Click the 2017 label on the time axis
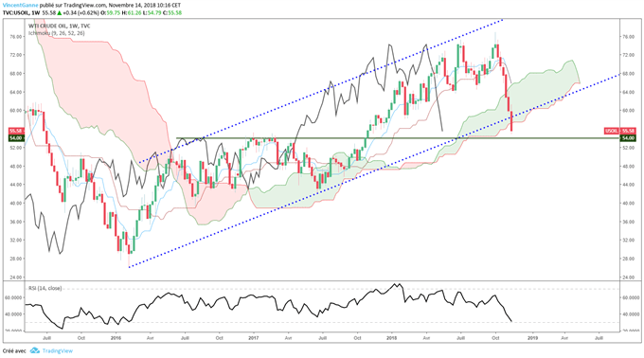Screen dimensions: 644x358 click(x=254, y=338)
